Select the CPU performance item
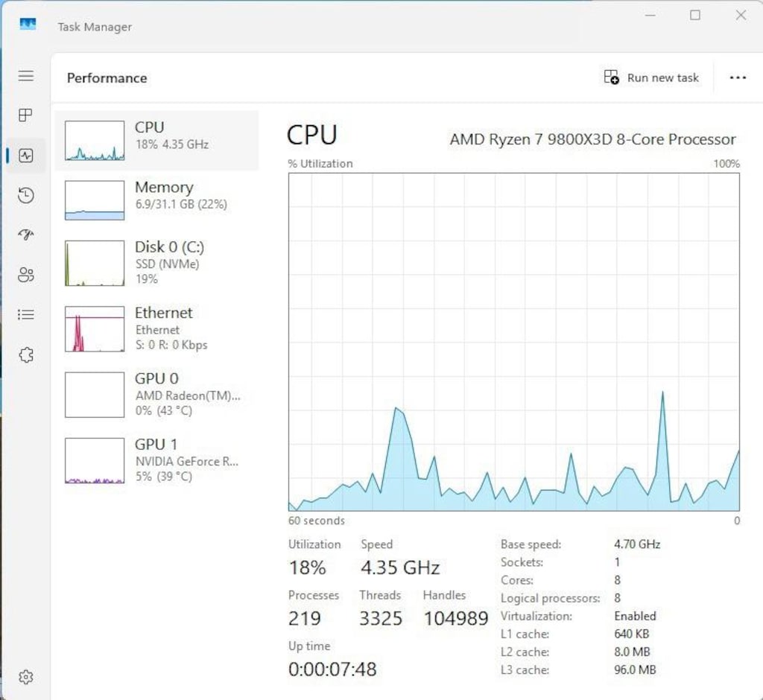The width and height of the screenshot is (763, 700). [156, 141]
